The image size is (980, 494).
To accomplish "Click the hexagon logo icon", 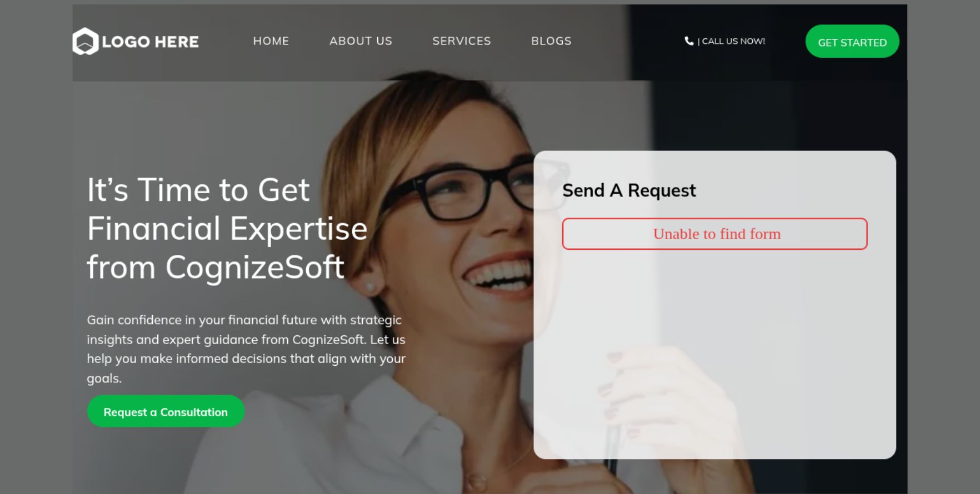I will (x=86, y=42).
